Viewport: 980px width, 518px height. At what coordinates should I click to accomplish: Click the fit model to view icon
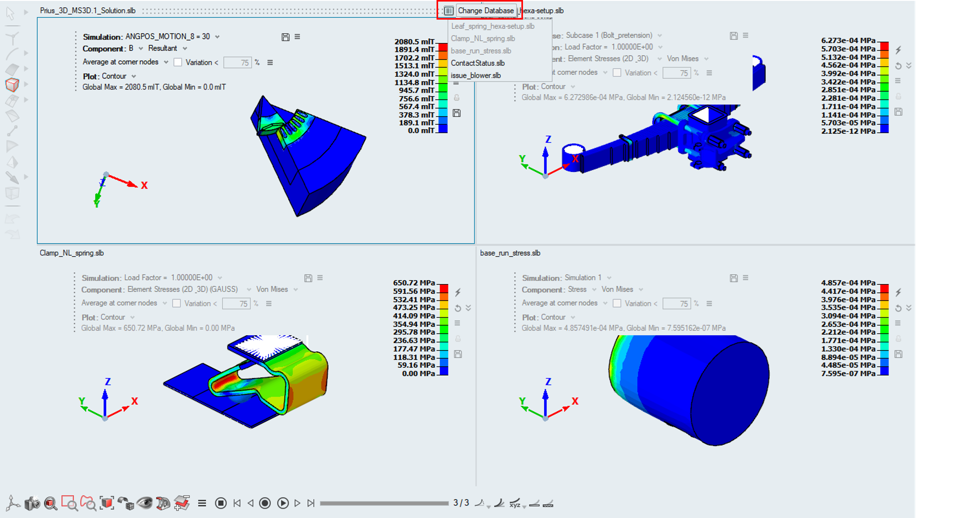107,503
